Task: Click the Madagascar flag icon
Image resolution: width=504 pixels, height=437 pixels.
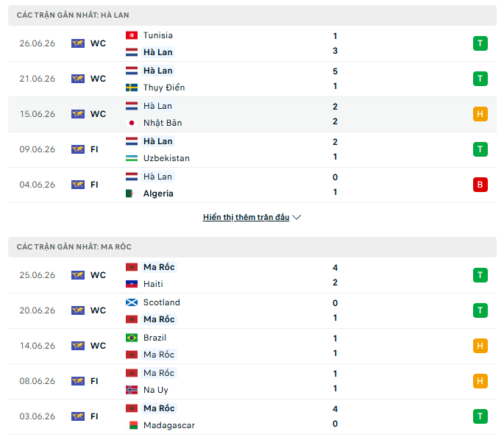Action: point(132,425)
